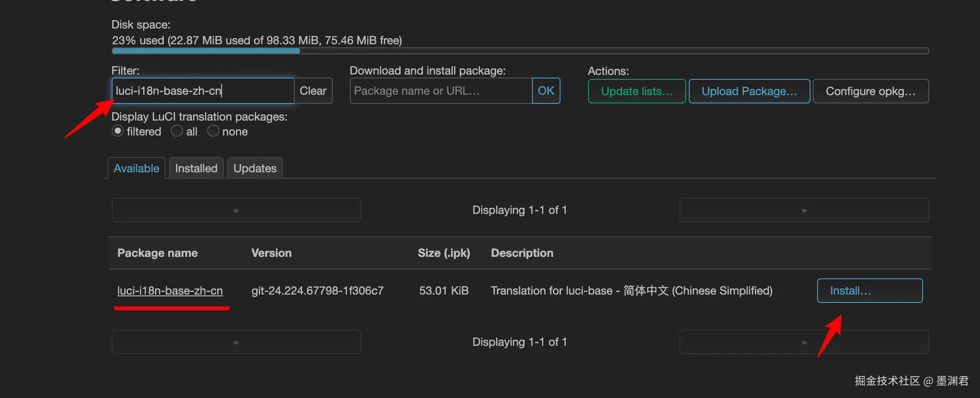Open the Installed tab

(196, 168)
